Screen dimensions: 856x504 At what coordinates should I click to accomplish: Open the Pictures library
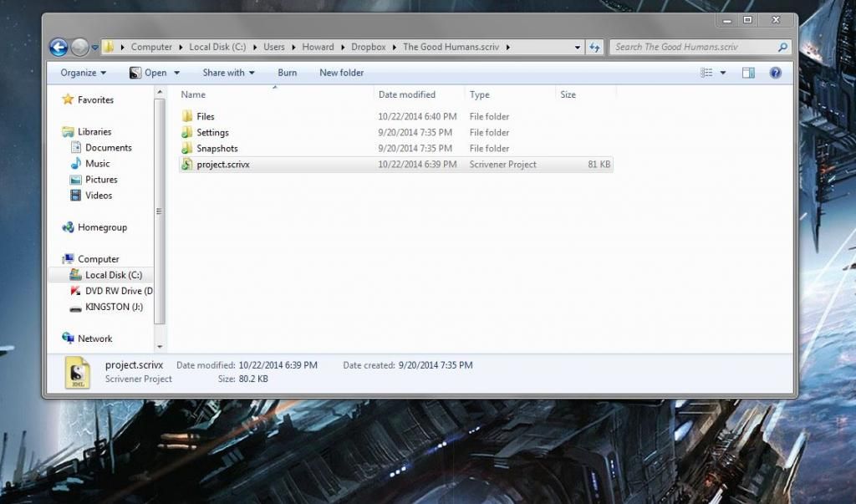(x=101, y=179)
